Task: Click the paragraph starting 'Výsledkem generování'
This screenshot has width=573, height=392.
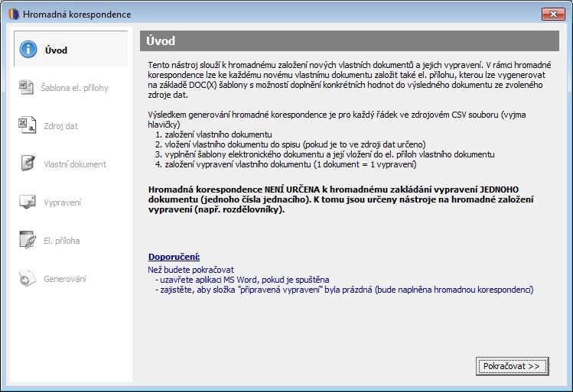Action: (337, 120)
